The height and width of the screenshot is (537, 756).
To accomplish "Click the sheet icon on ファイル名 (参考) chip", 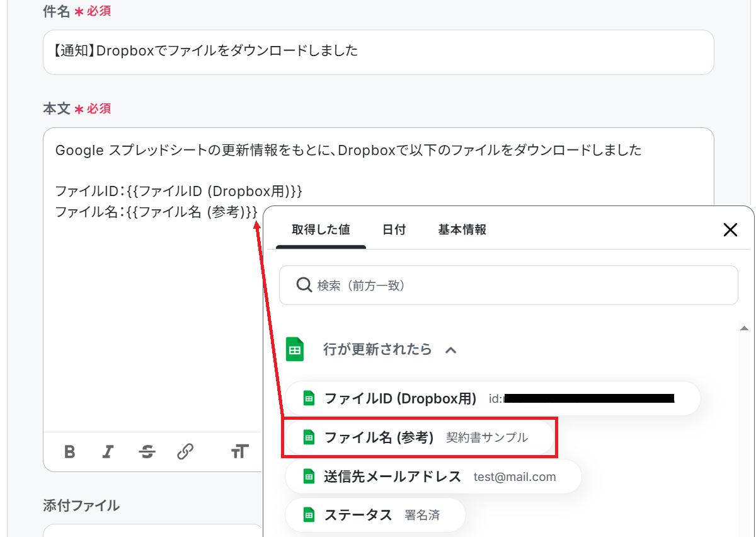I will [x=309, y=437].
